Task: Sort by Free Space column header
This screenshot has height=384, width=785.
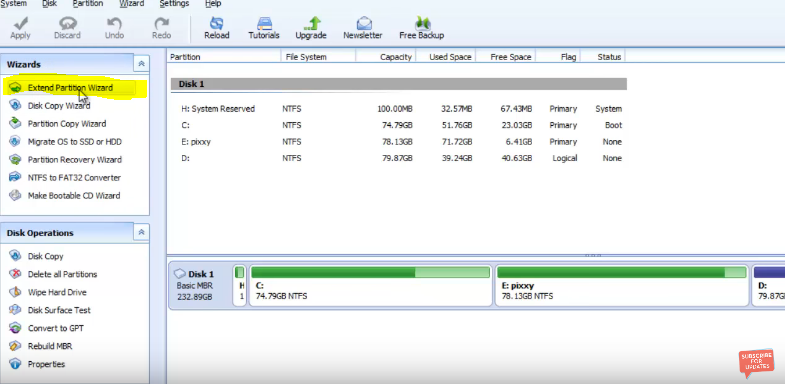Action: coord(506,57)
